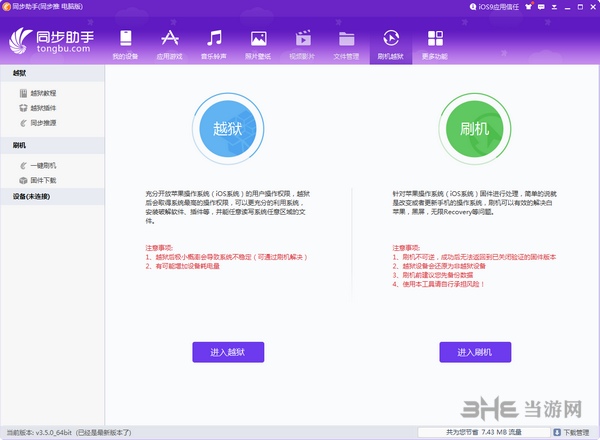Minimize the Tongbu Assistant window

pos(567,7)
